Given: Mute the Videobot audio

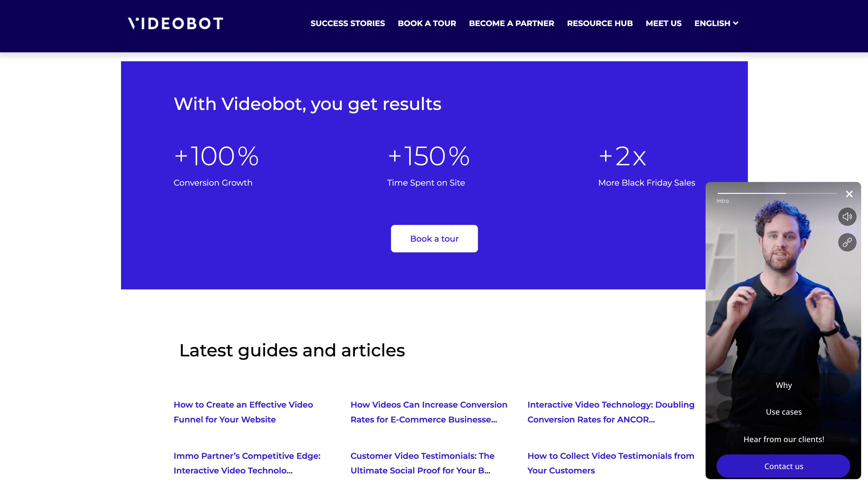Looking at the screenshot, I should [x=848, y=216].
